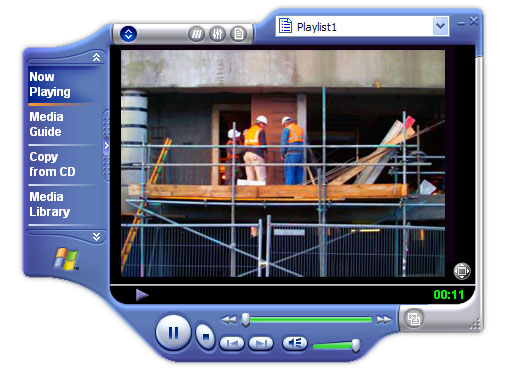Toggle the visualization options button

[197, 34]
